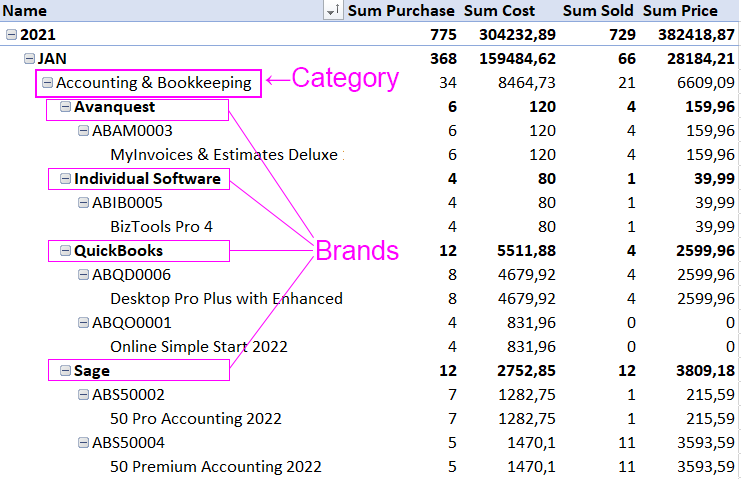Image resolution: width=741 pixels, height=479 pixels.
Task: Collapse the Sage brand group
Action: [65, 371]
